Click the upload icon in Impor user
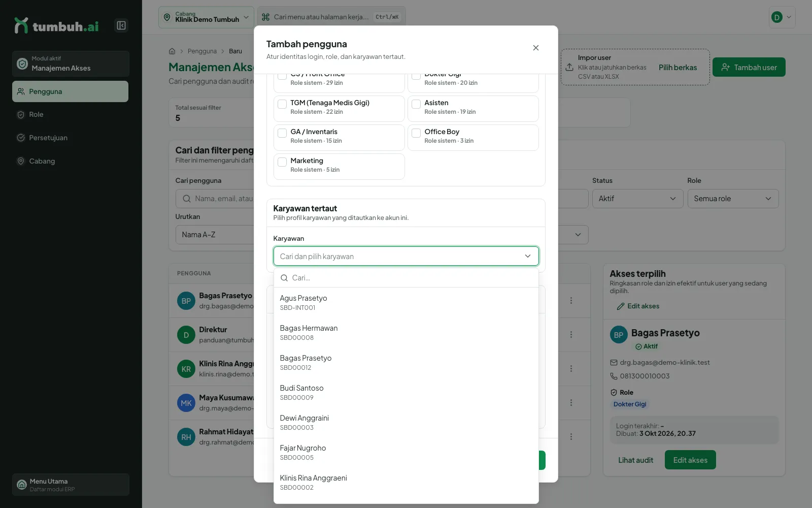This screenshot has height=508, width=812. pos(569,67)
